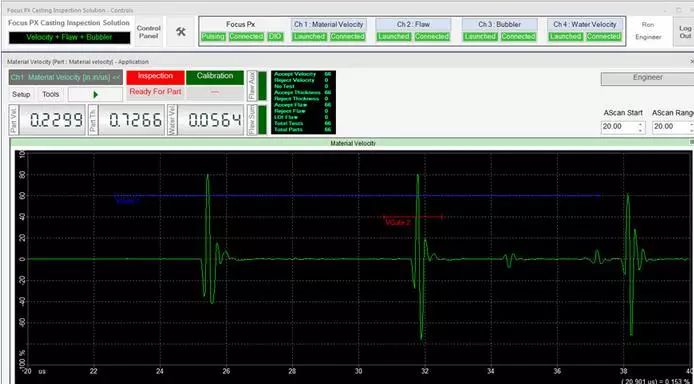Toggle the green Calibration mode button
The width and height of the screenshot is (694, 384).
(215, 77)
